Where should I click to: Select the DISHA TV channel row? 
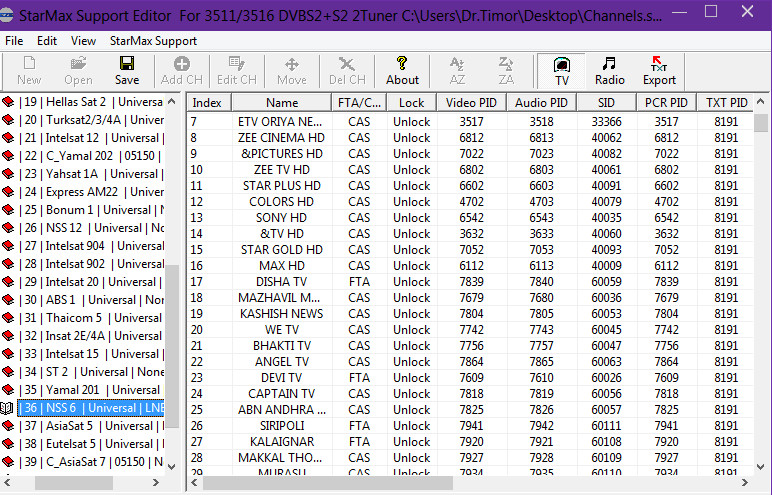(x=470, y=282)
